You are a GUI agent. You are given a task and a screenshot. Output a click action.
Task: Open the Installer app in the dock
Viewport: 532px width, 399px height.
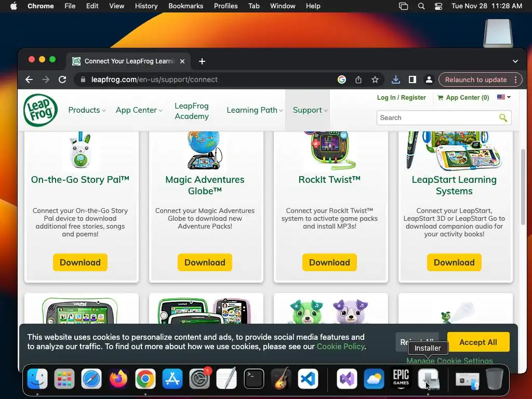pyautogui.click(x=428, y=378)
